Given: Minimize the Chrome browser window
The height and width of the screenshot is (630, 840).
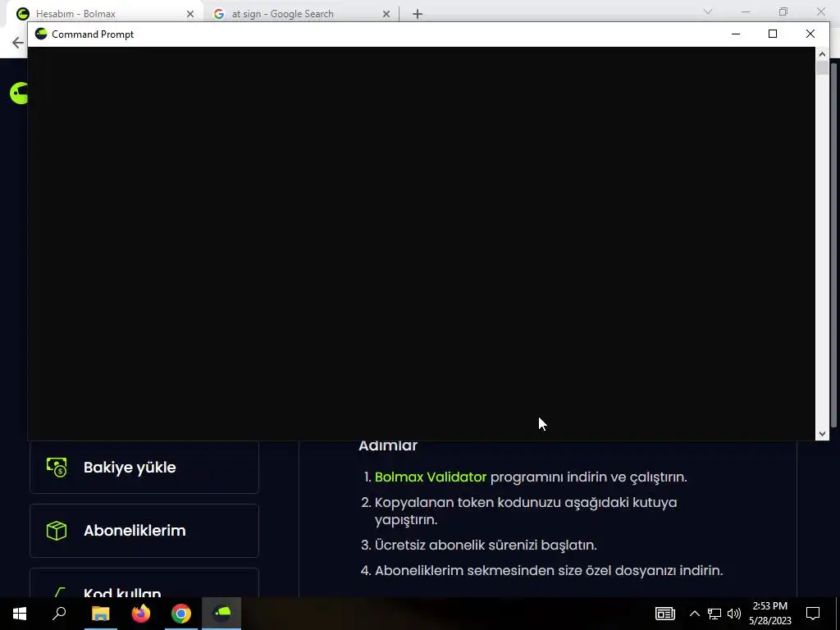Looking at the screenshot, I should (746, 11).
